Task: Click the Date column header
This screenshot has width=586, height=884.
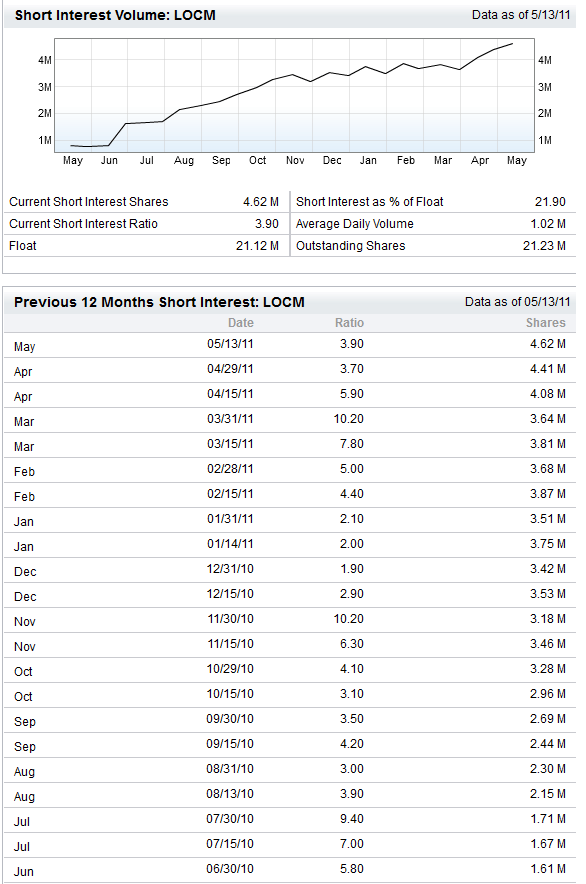Action: [x=241, y=322]
